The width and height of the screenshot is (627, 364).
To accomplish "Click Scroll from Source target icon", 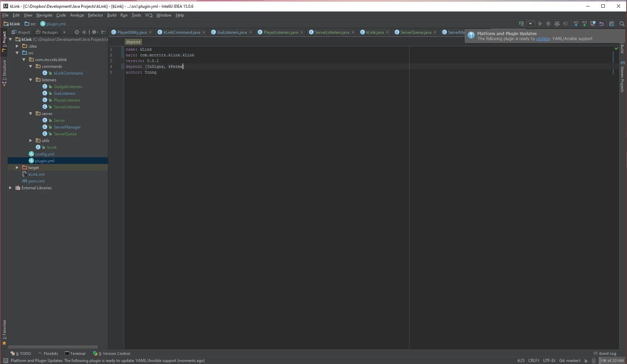I will (77, 32).
